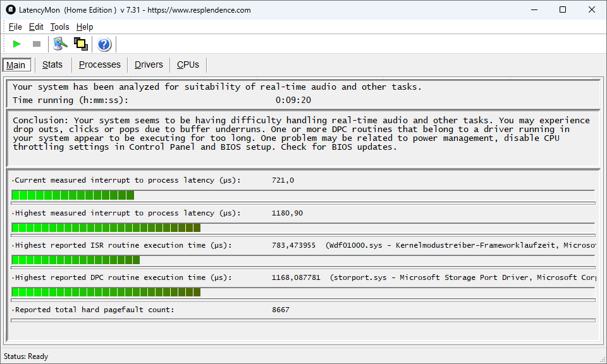Click 'Current measured interrupt to process latency' label
This screenshot has width=607, height=364.
pos(127,180)
